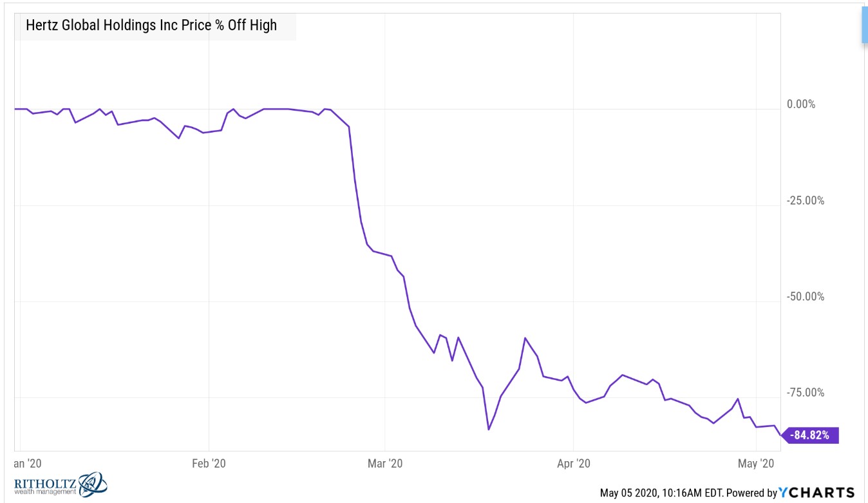
Task: Click the Ritholtz Wealth Management globe icon
Action: 92,484
